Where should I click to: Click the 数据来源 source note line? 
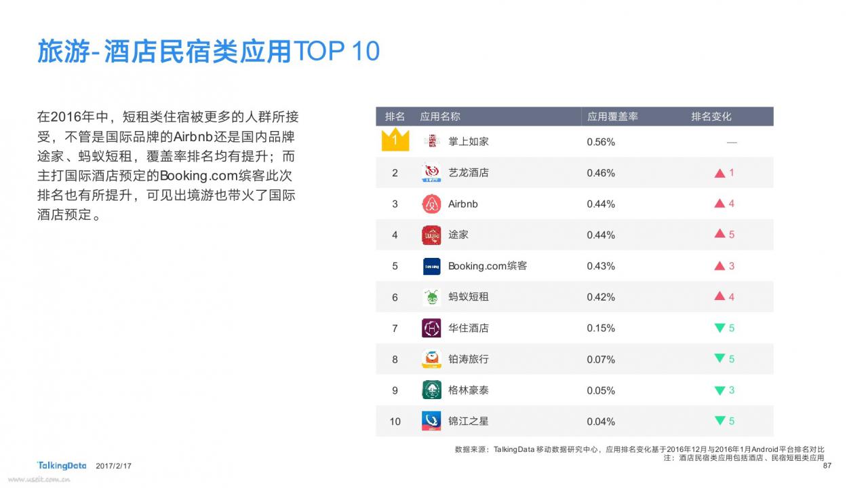point(639,449)
